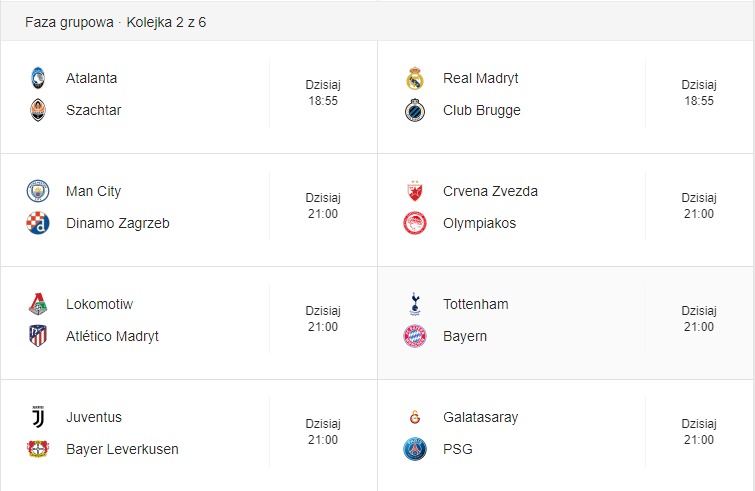Click the PSG crest
This screenshot has height=491, width=755.
coord(415,449)
